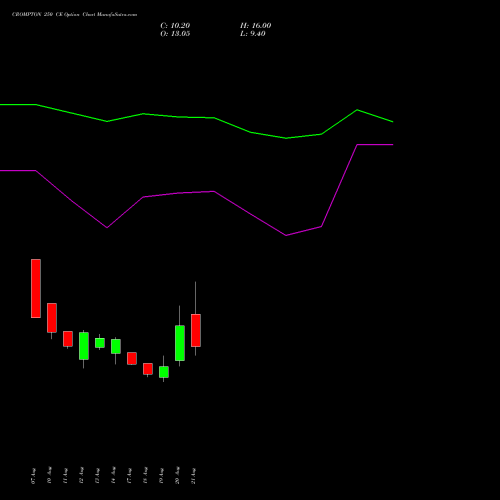Click the purple indicator line
Image resolution: width=500 pixels, height=500 pixels.
(197, 192)
